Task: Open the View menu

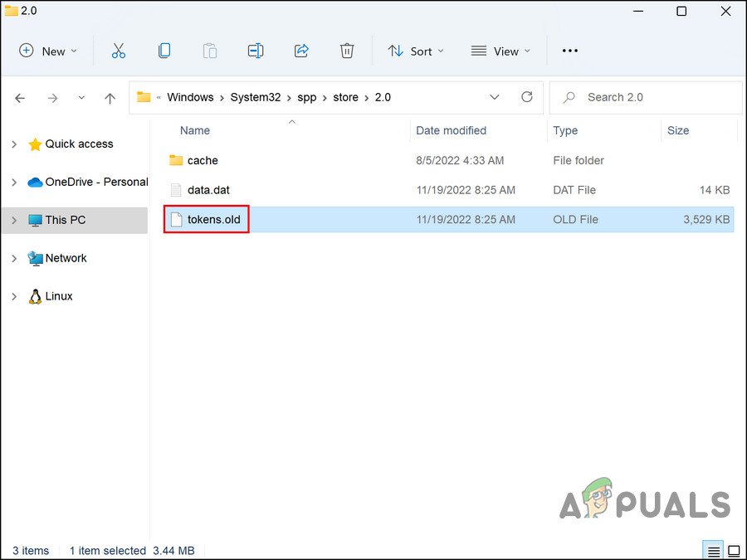Action: pos(500,51)
